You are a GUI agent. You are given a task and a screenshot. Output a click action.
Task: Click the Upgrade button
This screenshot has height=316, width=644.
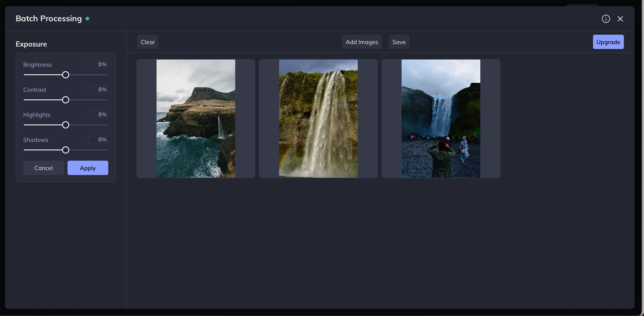pyautogui.click(x=608, y=42)
